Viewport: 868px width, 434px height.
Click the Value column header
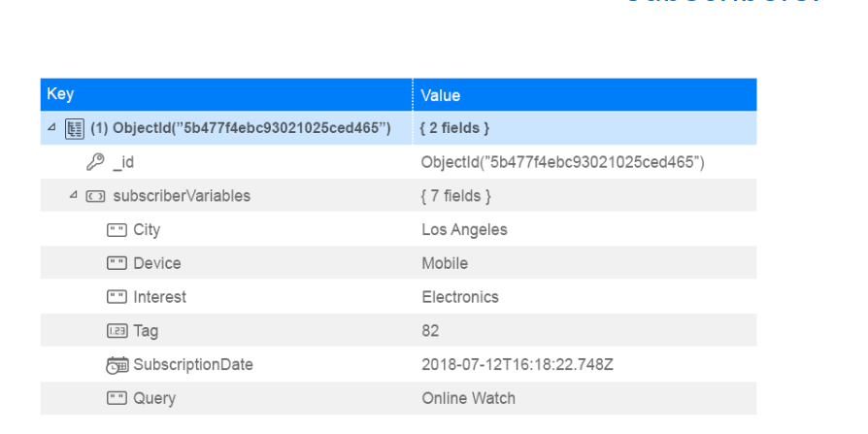[441, 95]
